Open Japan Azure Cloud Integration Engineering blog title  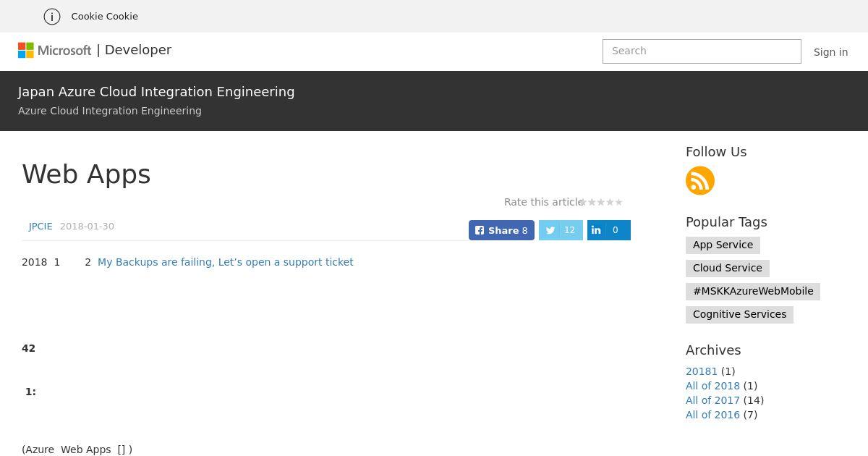(156, 92)
